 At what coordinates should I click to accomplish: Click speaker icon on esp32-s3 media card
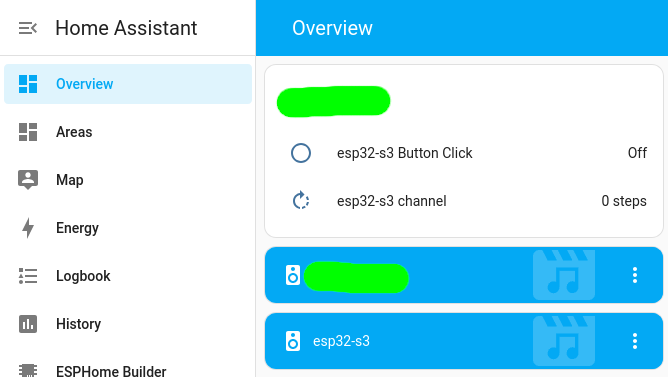[x=293, y=341]
